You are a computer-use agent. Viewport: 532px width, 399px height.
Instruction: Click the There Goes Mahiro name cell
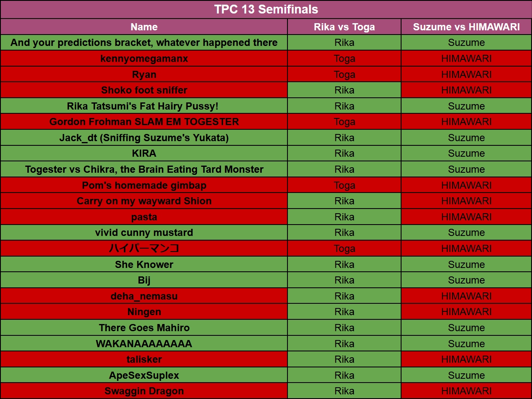tap(144, 328)
